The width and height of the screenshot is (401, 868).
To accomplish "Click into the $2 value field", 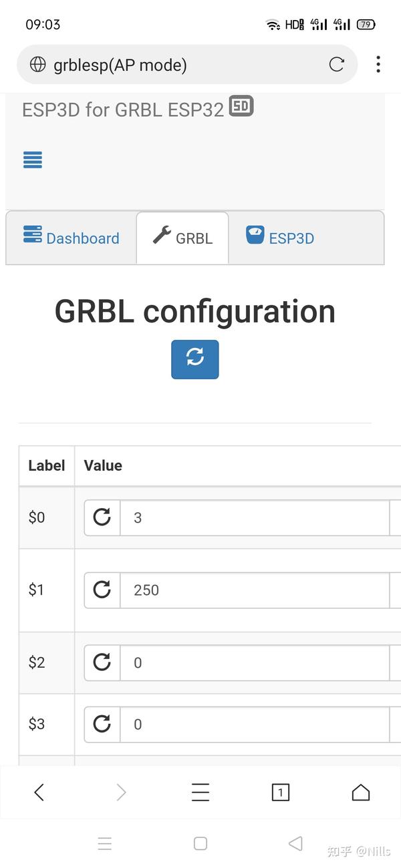I will pos(254,662).
